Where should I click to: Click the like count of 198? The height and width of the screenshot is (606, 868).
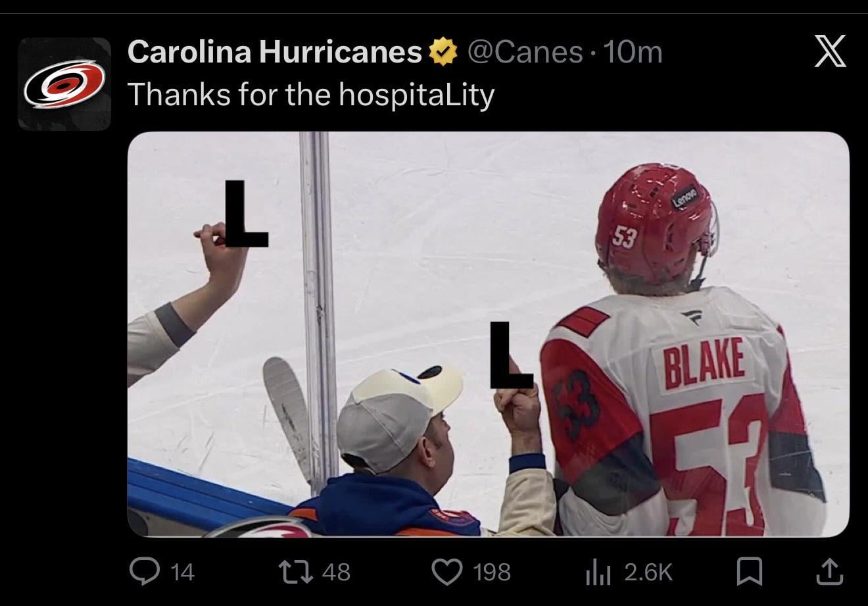pyautogui.click(x=492, y=572)
